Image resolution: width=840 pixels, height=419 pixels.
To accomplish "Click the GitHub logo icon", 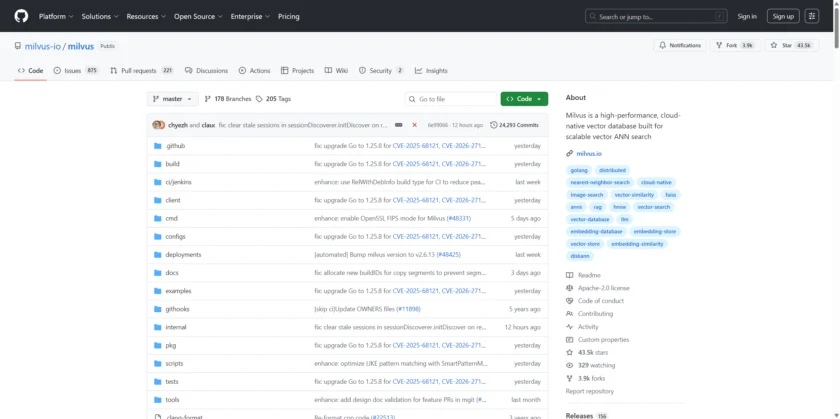I will 21,16.
